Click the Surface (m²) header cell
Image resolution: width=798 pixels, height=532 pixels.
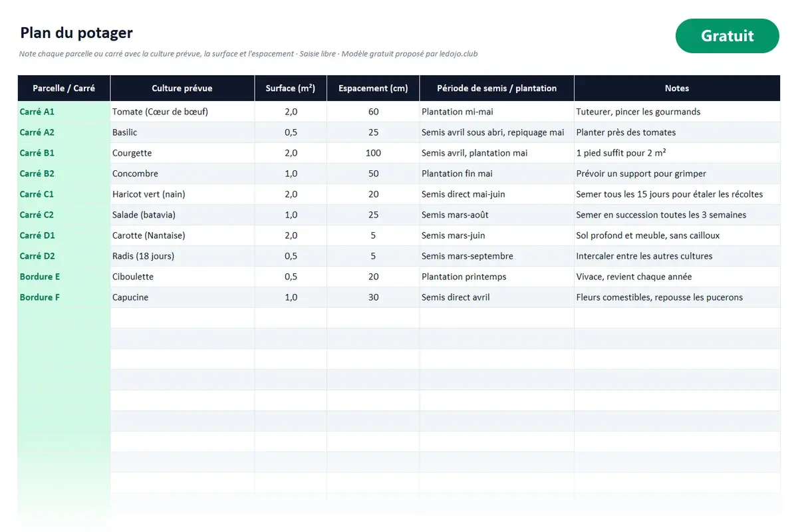pyautogui.click(x=291, y=88)
